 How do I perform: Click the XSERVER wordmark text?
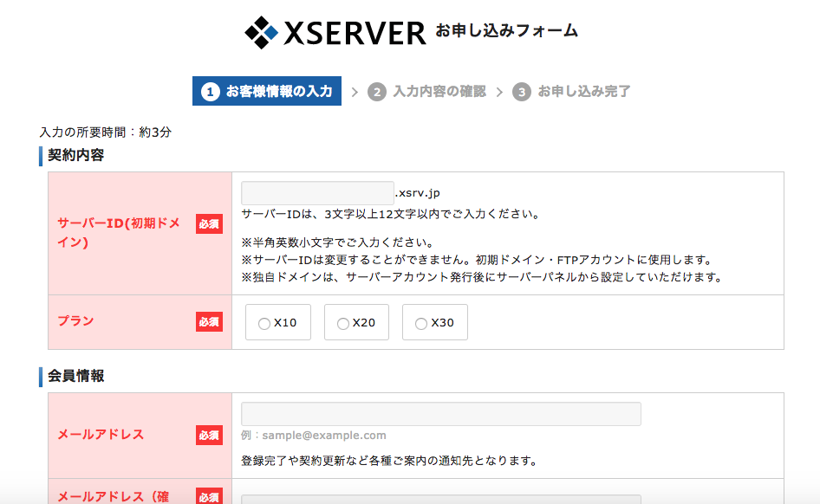[x=355, y=33]
